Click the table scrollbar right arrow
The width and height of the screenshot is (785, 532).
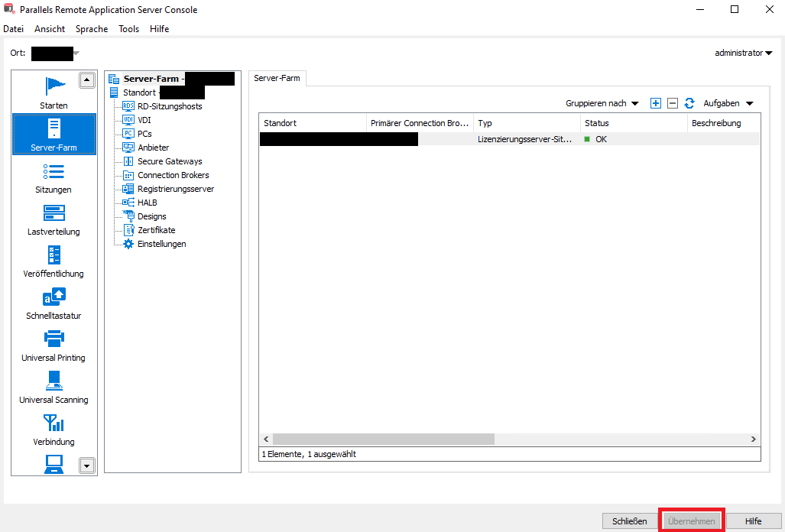754,439
